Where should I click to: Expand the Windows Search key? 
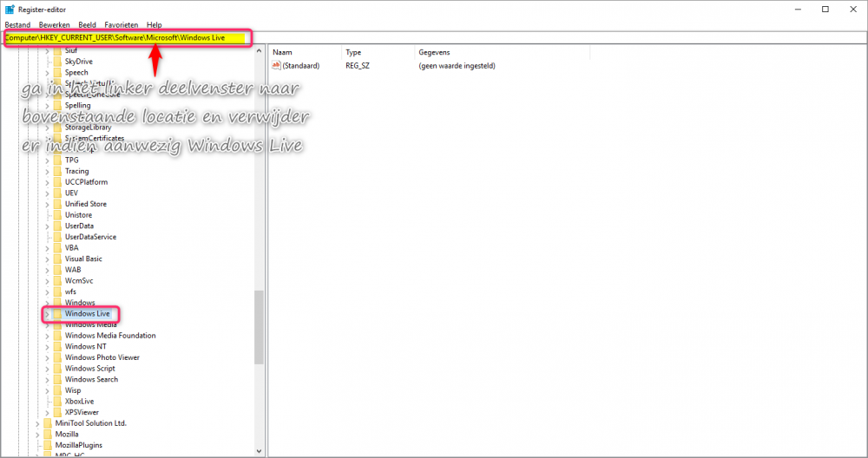(x=47, y=379)
